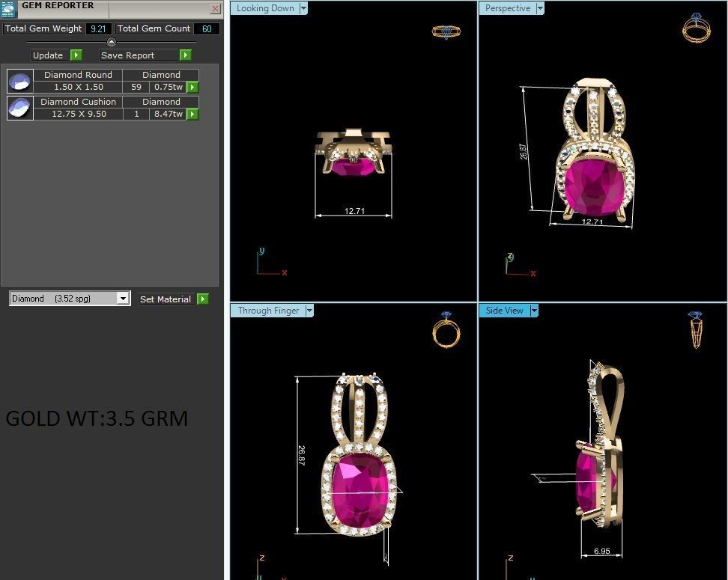The image size is (728, 580).
Task: Select the Diamond Round gem thumbnail
Action: pos(20,81)
